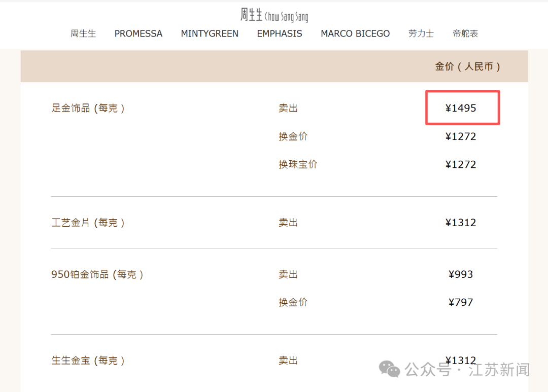
Task: Click the 公众号·江苏新闻 watermark text
Action: coord(467,370)
